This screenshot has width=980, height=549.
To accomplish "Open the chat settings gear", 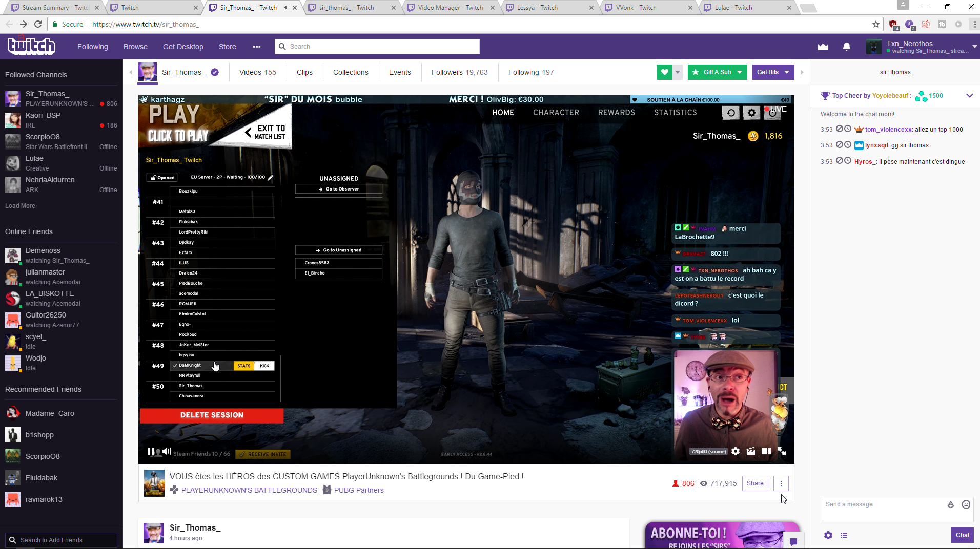I will 828,535.
